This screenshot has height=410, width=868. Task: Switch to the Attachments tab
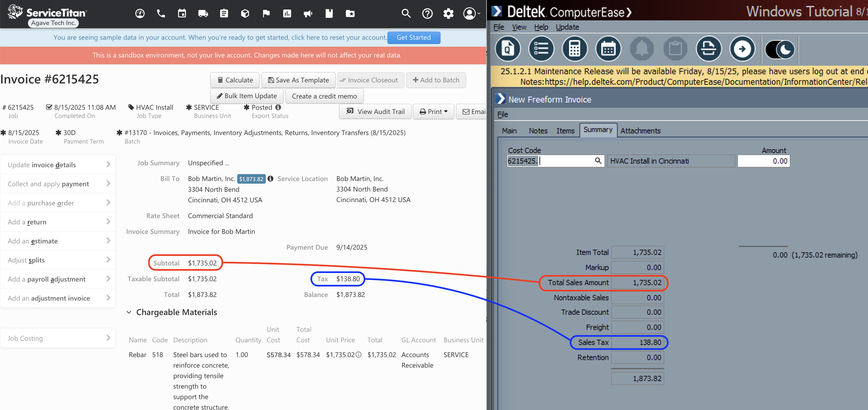640,131
